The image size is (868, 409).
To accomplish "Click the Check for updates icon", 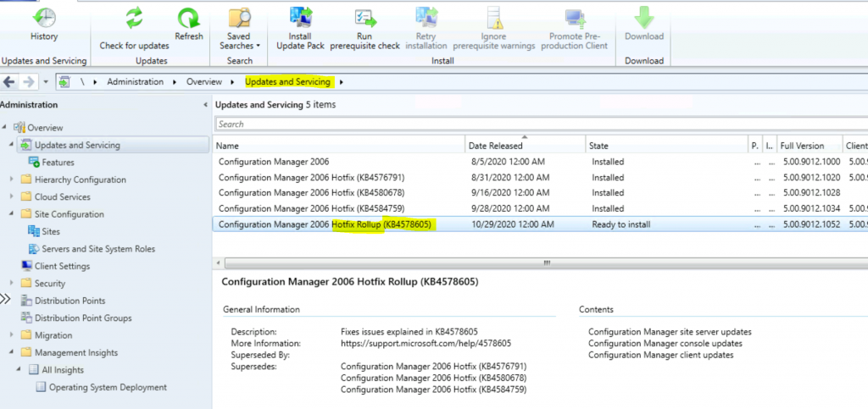I will (x=134, y=19).
